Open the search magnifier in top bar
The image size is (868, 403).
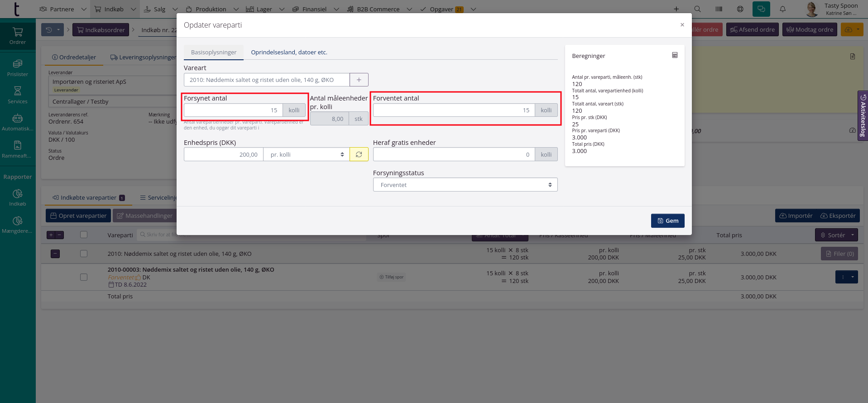[x=697, y=9]
